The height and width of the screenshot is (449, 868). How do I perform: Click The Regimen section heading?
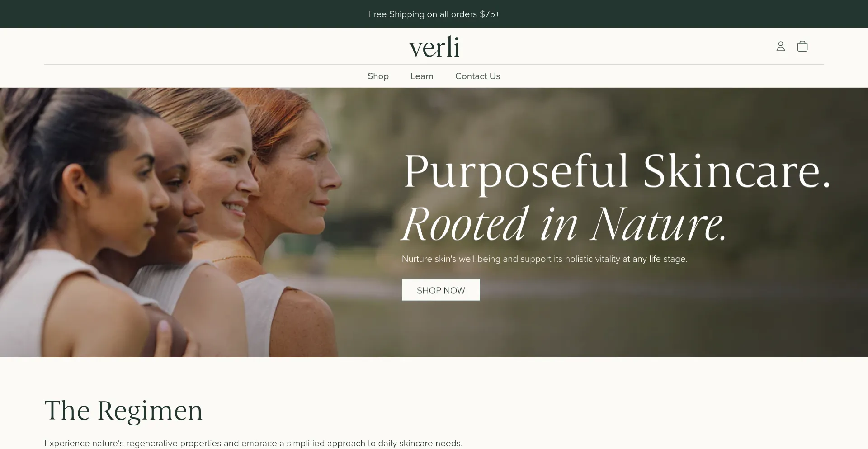point(123,411)
